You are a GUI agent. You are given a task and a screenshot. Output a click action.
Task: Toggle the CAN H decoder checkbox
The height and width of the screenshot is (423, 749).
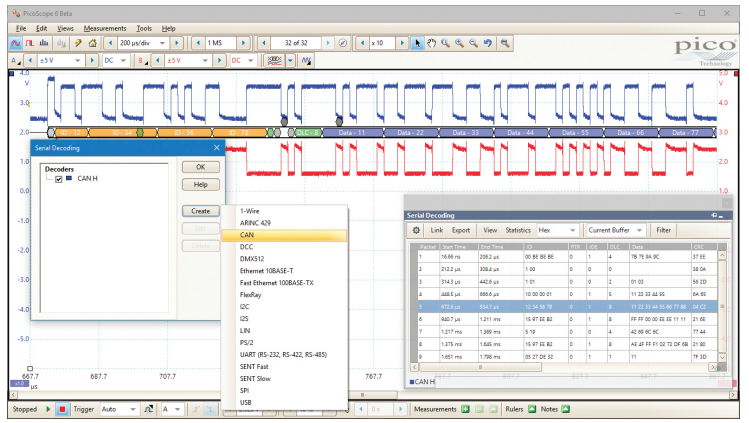tap(59, 179)
